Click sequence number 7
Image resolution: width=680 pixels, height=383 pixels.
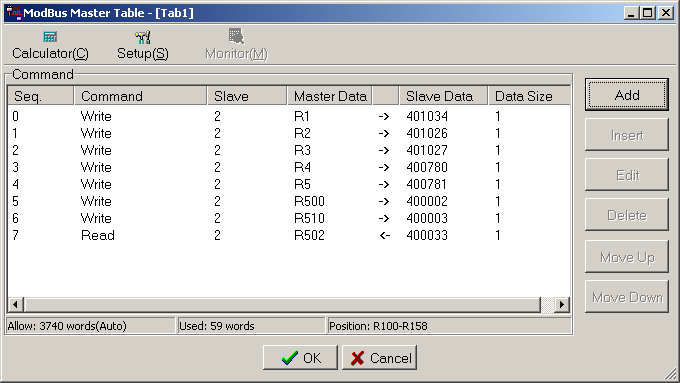[x=16, y=235]
